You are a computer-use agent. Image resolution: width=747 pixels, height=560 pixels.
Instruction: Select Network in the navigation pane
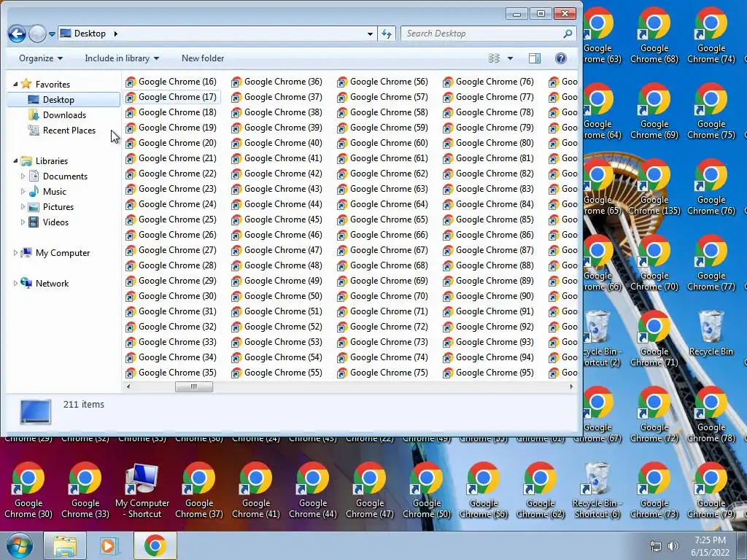pyautogui.click(x=52, y=284)
